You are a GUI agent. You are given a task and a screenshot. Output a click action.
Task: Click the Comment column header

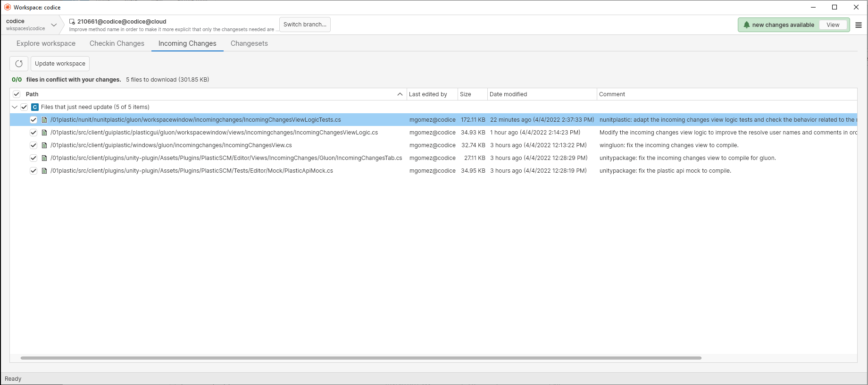[x=726, y=94]
